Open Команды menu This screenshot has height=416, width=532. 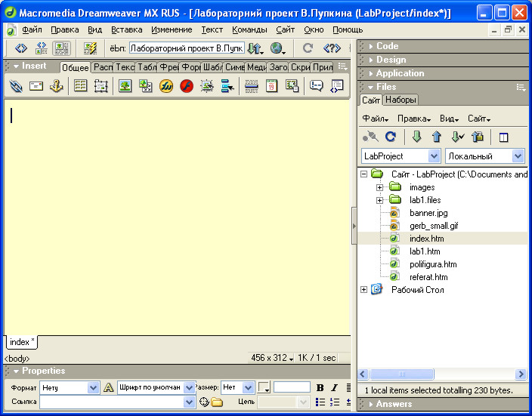(249, 30)
